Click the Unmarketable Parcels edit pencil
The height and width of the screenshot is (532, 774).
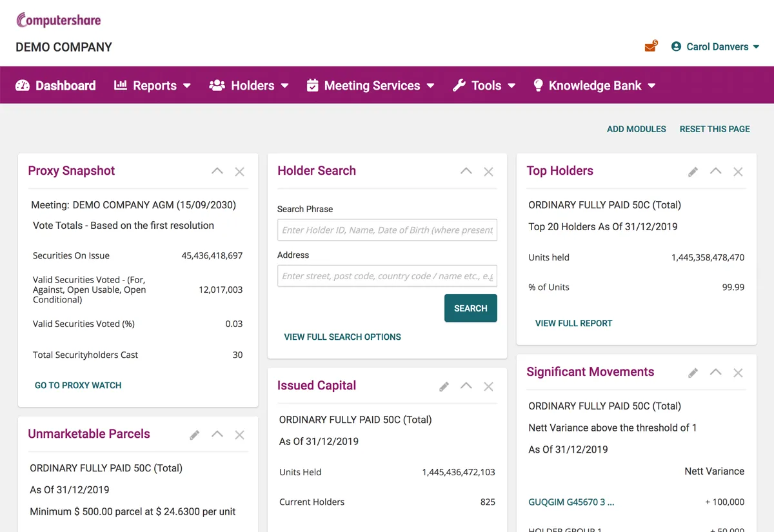[194, 435]
